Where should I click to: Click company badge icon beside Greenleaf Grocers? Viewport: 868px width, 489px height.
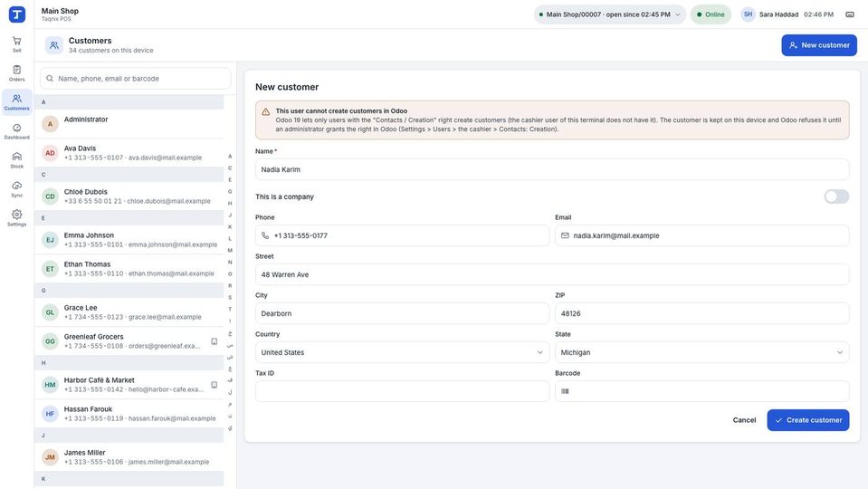click(x=215, y=341)
